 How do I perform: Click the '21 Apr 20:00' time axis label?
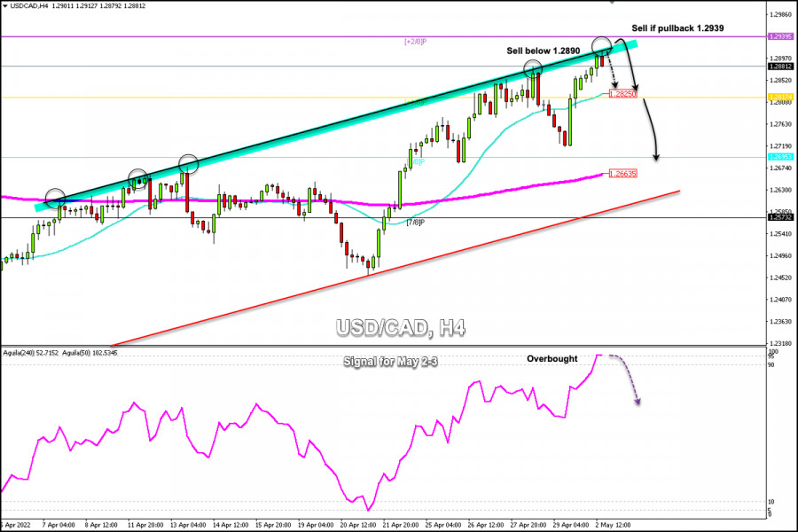(401, 525)
